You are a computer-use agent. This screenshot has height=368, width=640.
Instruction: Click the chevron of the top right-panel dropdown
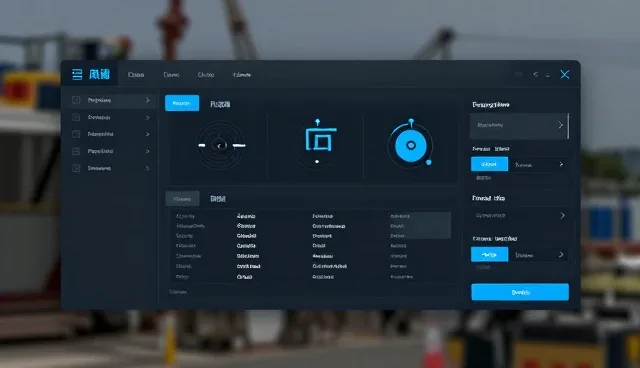[560, 125]
